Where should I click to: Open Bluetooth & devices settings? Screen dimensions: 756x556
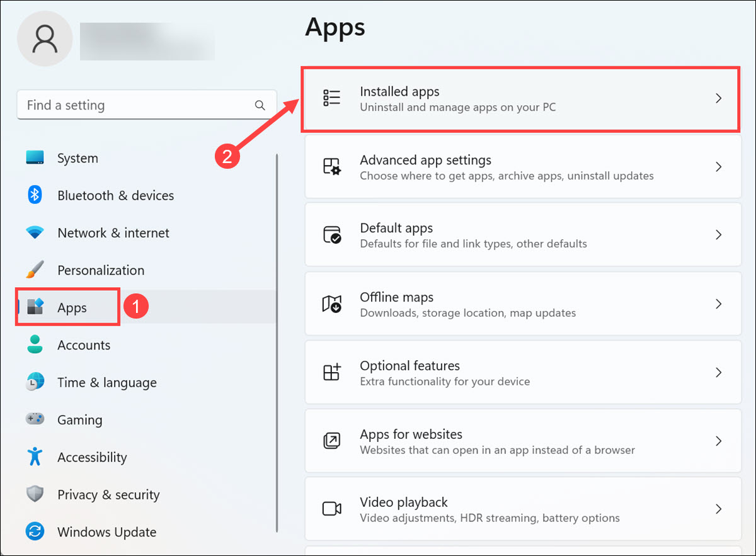(x=35, y=195)
